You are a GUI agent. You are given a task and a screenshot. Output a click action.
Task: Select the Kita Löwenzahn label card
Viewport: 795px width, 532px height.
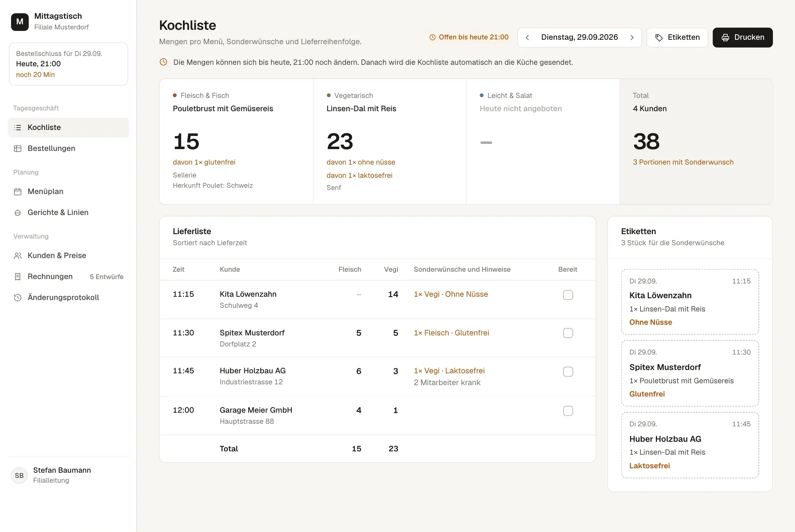690,302
